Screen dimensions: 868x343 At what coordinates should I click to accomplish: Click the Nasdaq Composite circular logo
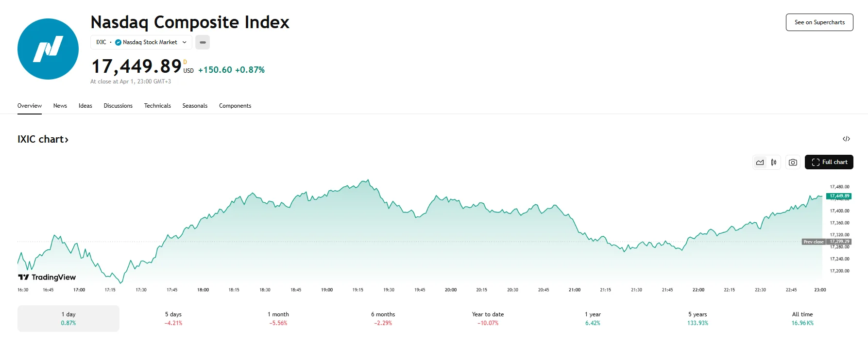click(x=48, y=49)
